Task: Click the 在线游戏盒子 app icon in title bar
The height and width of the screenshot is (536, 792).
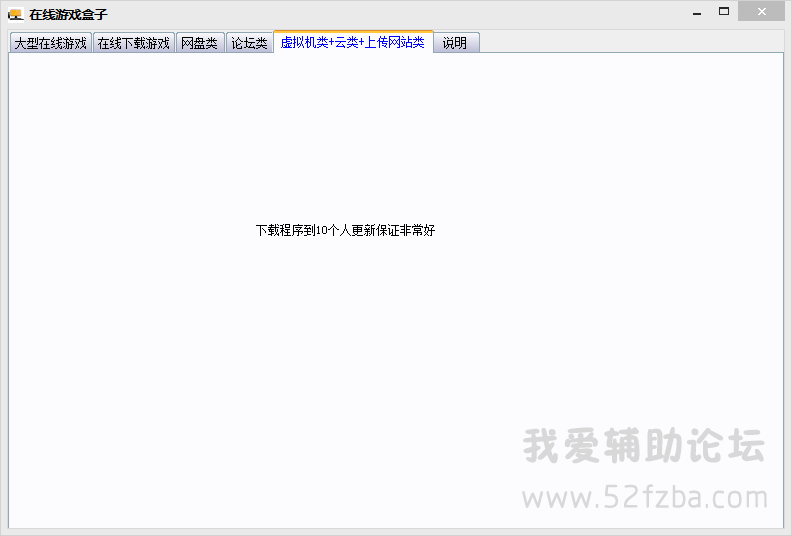Action: coord(16,15)
